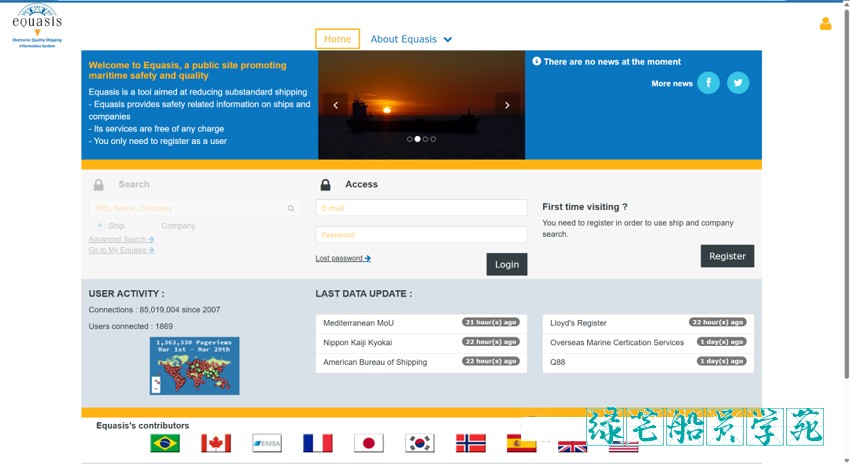Screen dimensions: 850x464
Task: Open the Equasis Facebook page
Action: [x=708, y=83]
